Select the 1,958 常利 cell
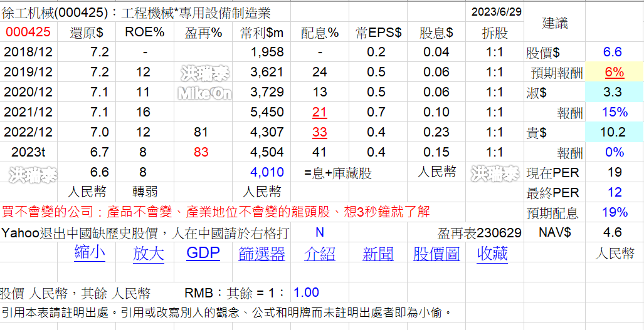Image resolution: width=644 pixels, height=330 pixels. click(267, 52)
